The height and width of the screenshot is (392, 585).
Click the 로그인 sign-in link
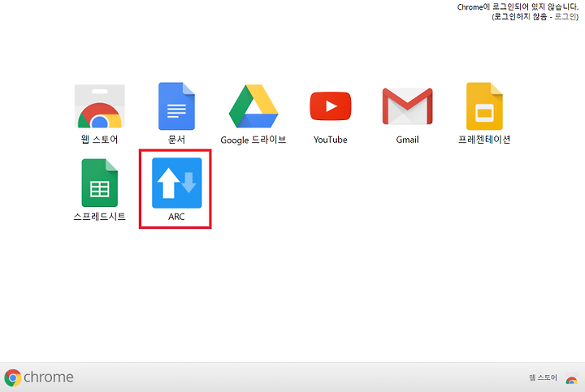click(x=565, y=16)
